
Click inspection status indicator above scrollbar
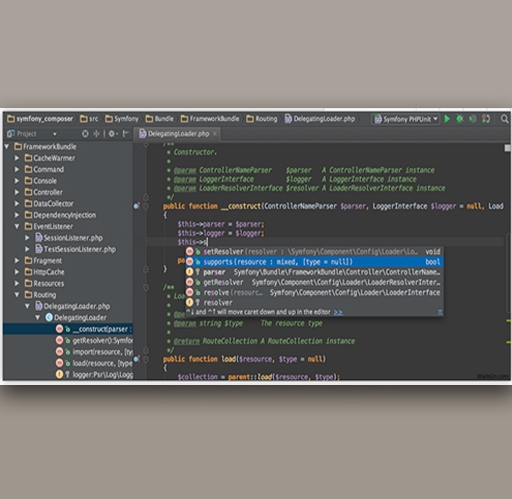507,148
